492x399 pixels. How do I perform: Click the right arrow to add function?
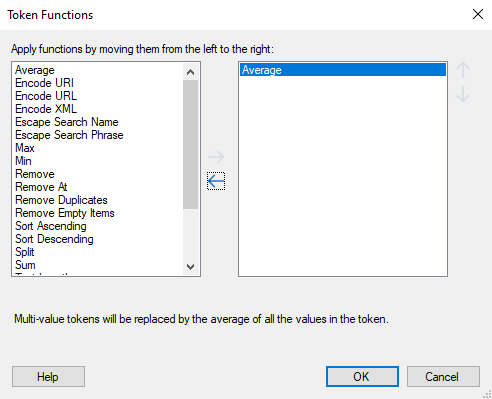216,157
